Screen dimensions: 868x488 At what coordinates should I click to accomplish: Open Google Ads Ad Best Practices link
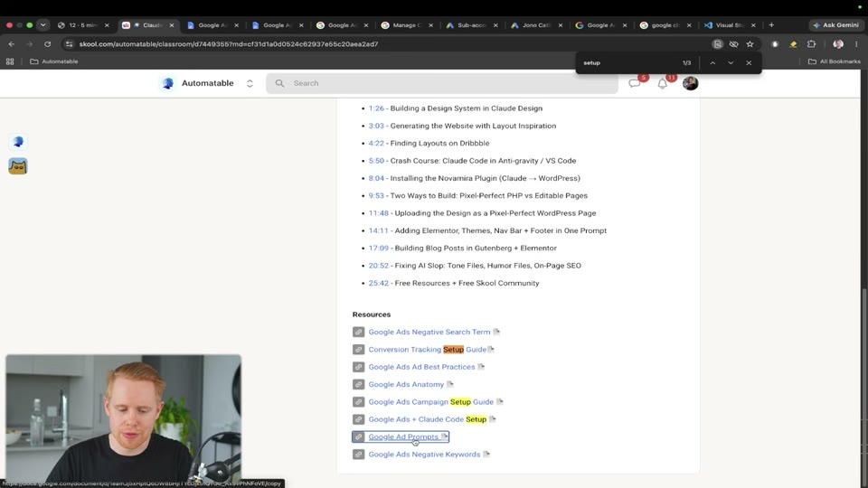pyautogui.click(x=421, y=367)
